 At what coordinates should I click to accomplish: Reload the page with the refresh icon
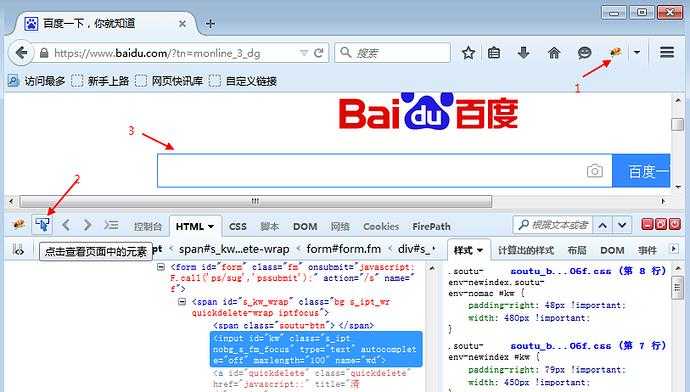[x=319, y=53]
